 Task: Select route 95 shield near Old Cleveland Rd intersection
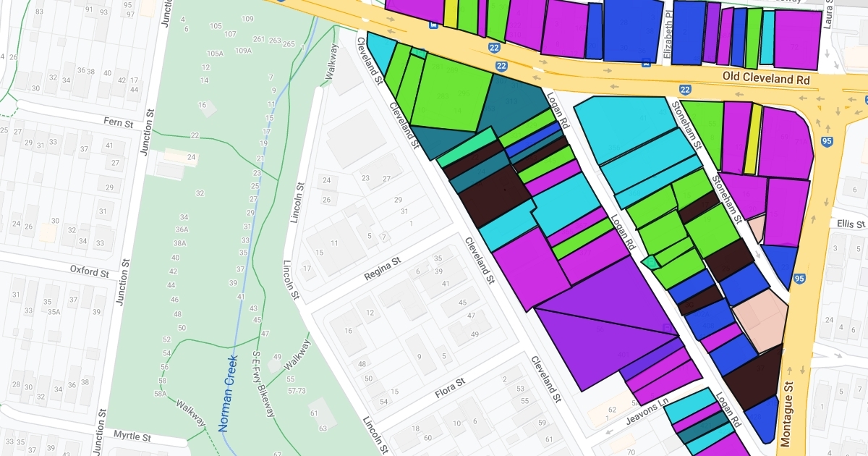[x=827, y=142]
